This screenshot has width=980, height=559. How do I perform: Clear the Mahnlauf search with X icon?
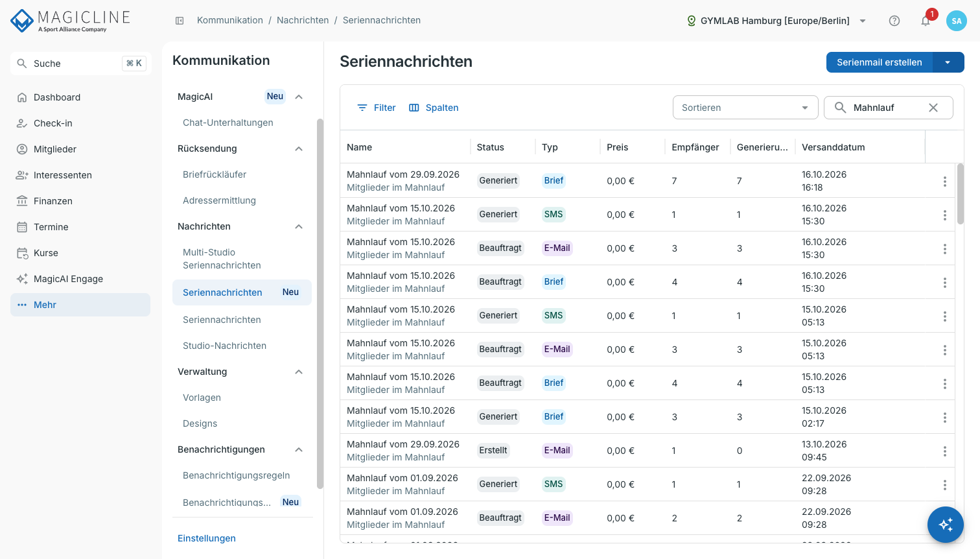tap(933, 108)
